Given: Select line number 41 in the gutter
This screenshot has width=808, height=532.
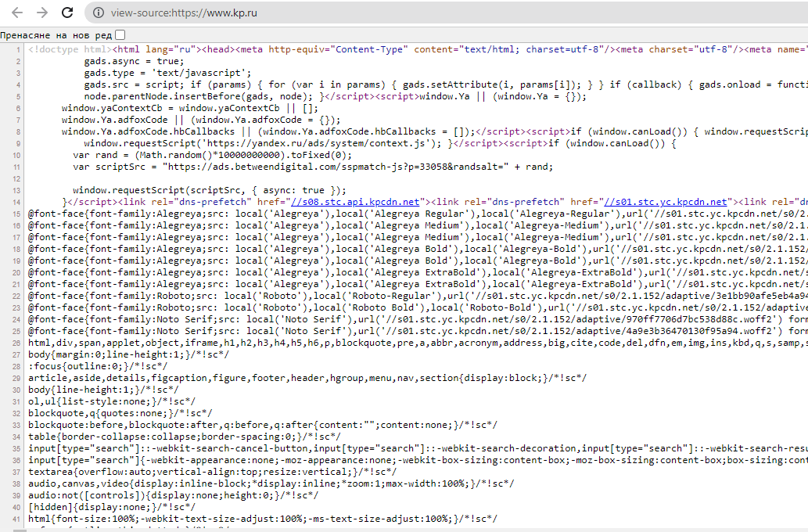Looking at the screenshot, I should tap(16, 519).
